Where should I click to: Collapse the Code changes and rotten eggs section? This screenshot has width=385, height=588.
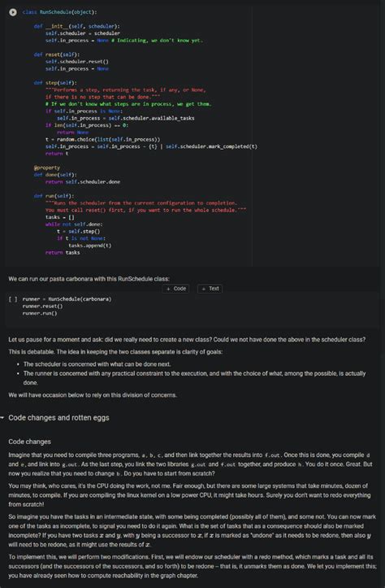pos(2,418)
